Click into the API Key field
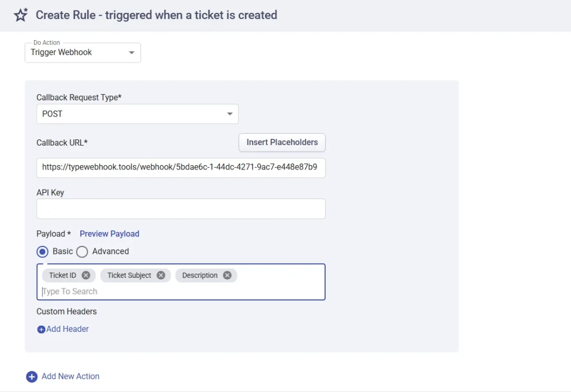The height and width of the screenshot is (392, 571). pos(181,209)
